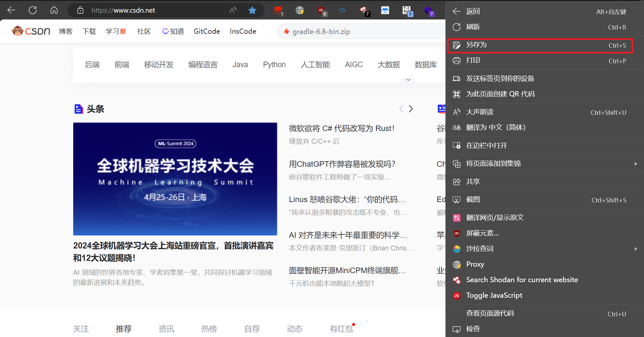Choose 截图 in the context menu
This screenshot has width=644, height=337.
(x=545, y=200)
